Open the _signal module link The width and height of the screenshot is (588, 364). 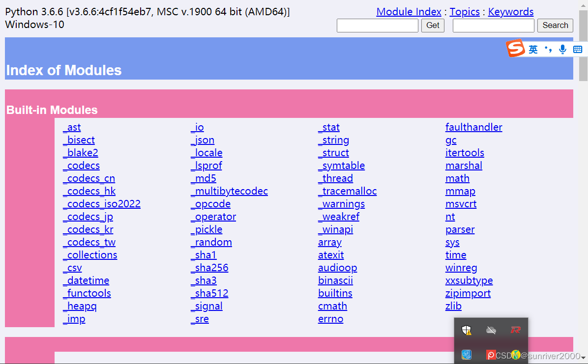point(206,306)
